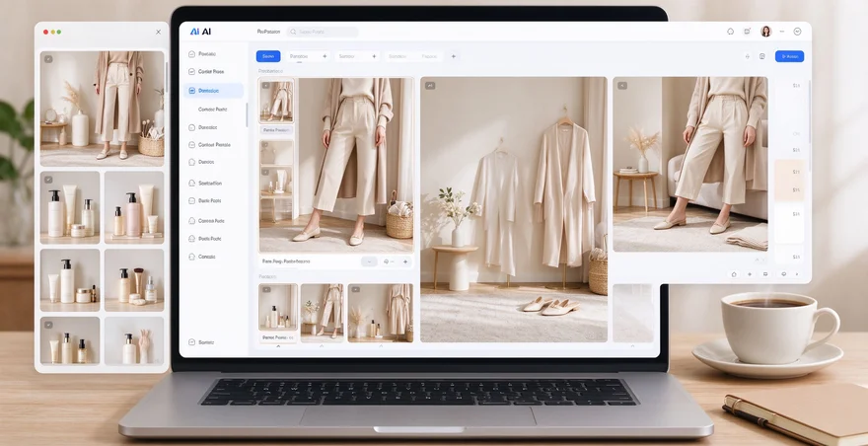Open the 'Soetisction' sidebar item

coord(205,184)
